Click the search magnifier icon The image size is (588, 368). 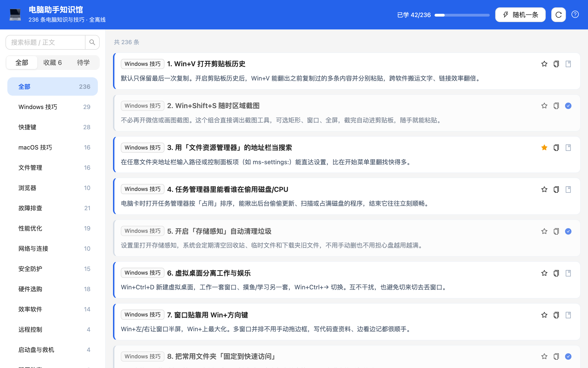tap(92, 42)
